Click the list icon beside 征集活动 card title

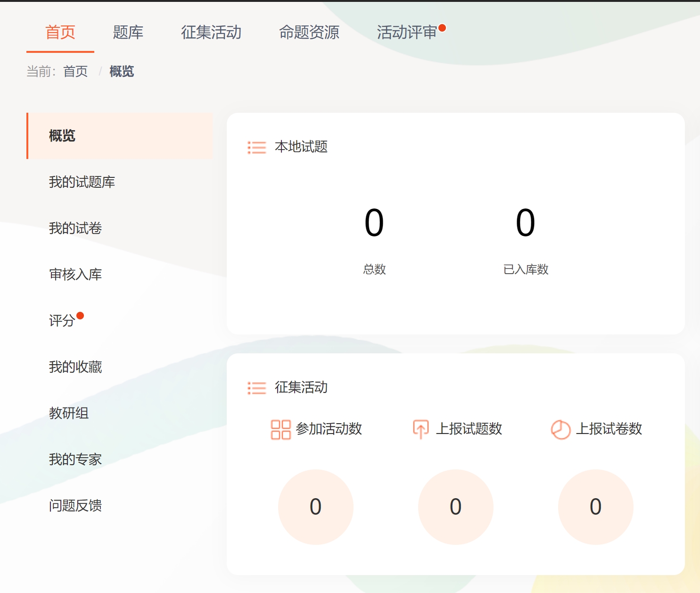(257, 388)
